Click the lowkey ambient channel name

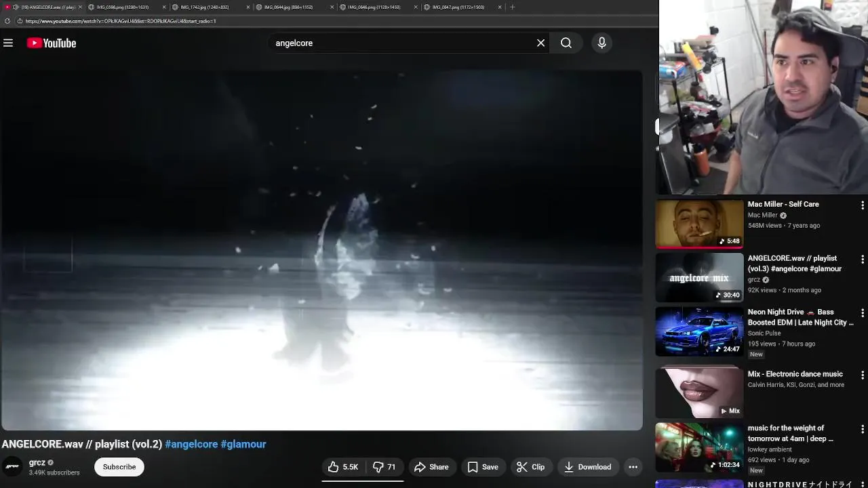click(770, 449)
